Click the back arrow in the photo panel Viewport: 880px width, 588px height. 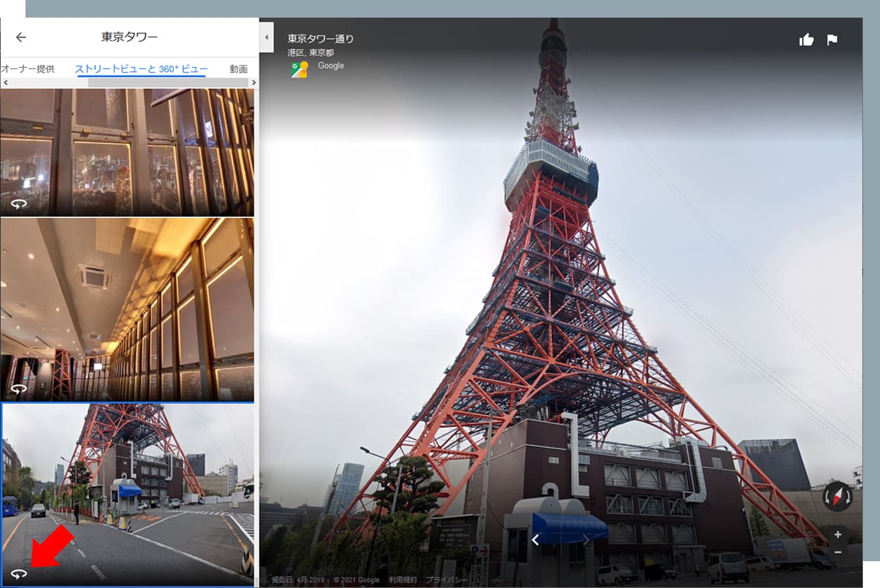(21, 37)
